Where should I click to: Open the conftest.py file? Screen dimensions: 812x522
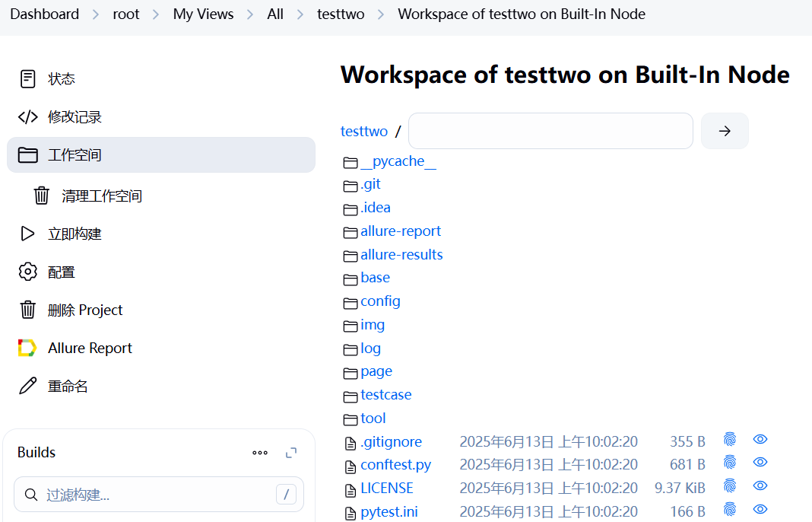[396, 465]
